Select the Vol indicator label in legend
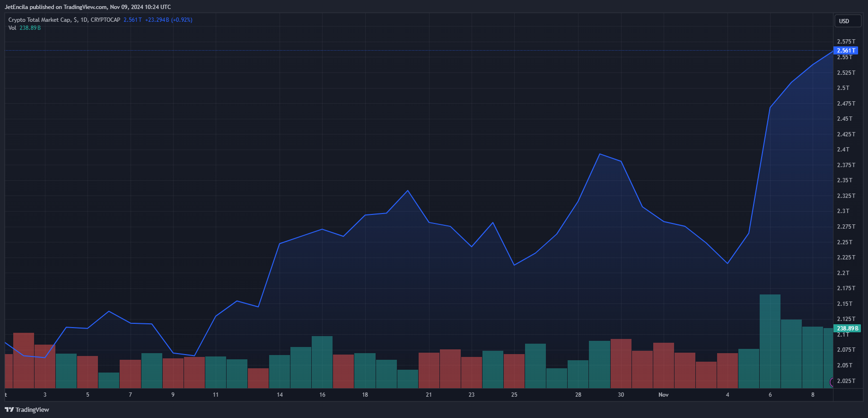The image size is (868, 418). [x=12, y=28]
